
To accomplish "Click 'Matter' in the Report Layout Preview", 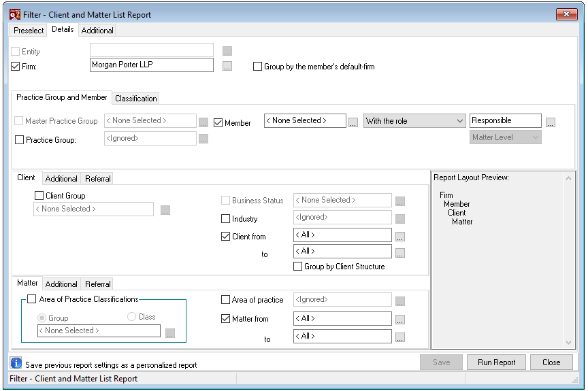I will [462, 222].
